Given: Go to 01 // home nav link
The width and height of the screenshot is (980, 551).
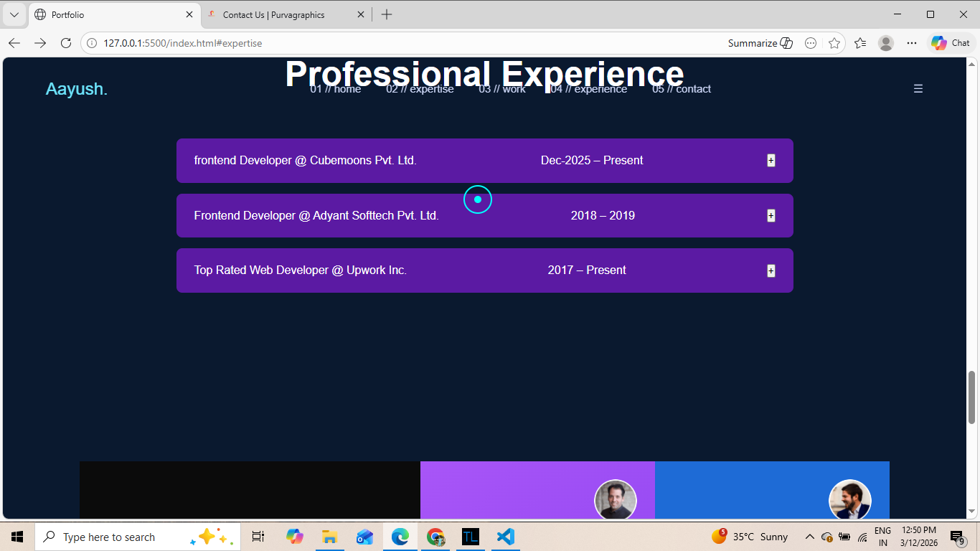Looking at the screenshot, I should pos(335,89).
